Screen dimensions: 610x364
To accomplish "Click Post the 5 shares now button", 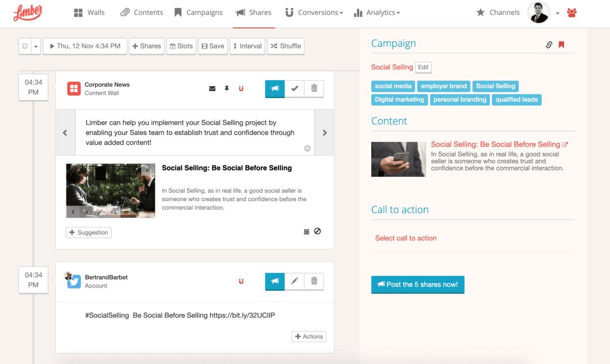I will pyautogui.click(x=417, y=284).
